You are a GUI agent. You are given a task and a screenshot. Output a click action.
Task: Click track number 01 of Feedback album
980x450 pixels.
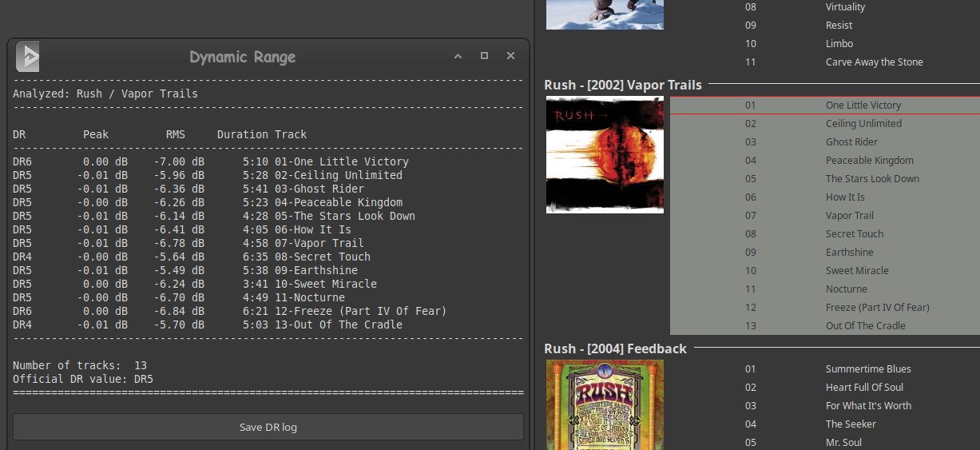(751, 368)
